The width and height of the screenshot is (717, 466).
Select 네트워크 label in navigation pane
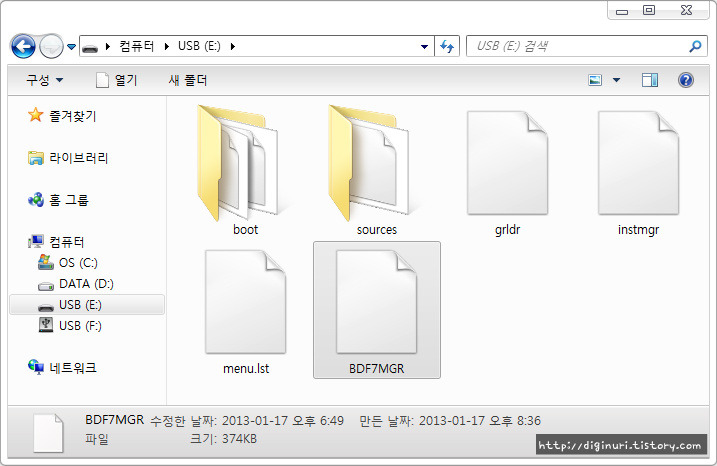click(73, 368)
